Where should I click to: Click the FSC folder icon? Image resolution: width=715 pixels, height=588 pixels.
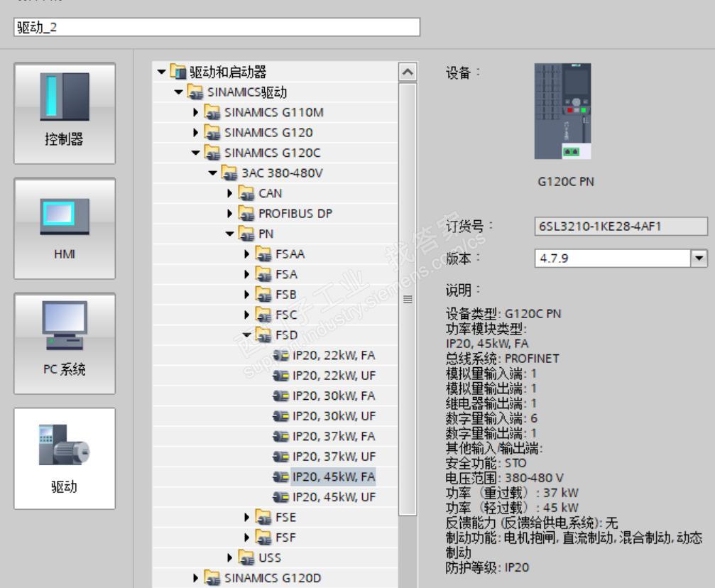pos(263,315)
